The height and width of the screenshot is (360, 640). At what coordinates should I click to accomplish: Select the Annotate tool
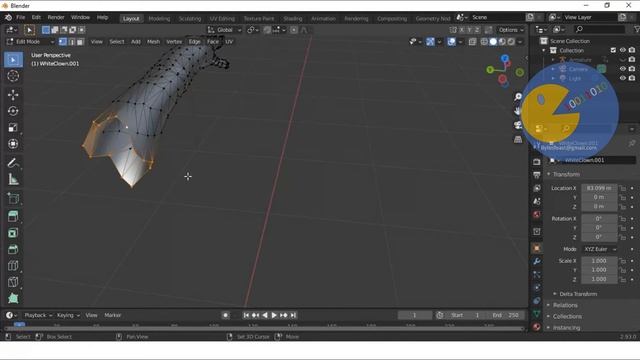(x=13, y=163)
